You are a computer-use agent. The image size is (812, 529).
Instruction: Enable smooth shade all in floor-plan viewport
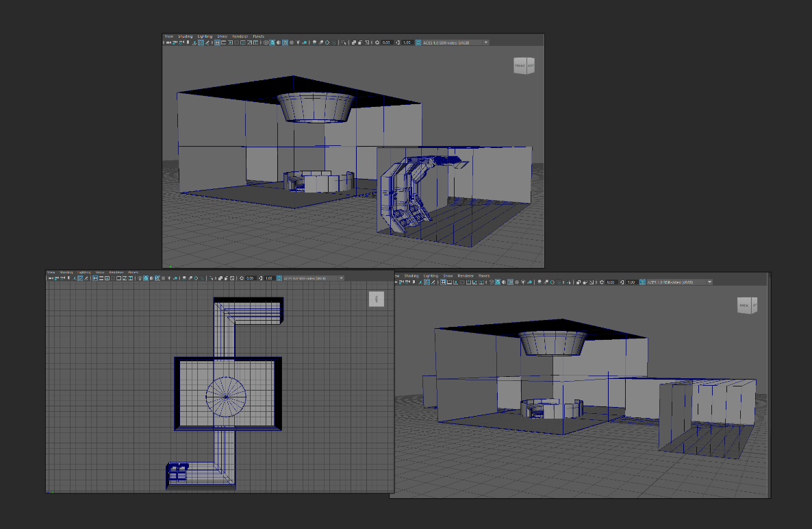(145, 278)
